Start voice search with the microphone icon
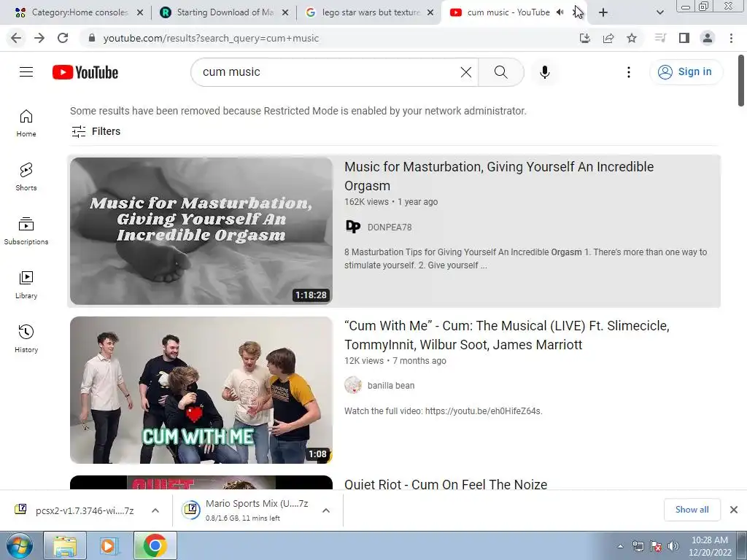This screenshot has width=747, height=560. [544, 72]
